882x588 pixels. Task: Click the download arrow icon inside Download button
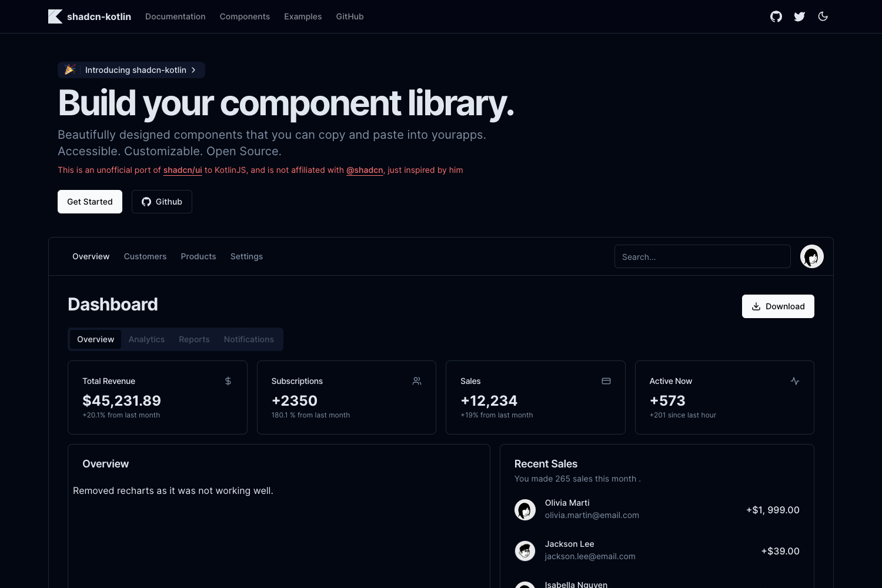click(757, 306)
